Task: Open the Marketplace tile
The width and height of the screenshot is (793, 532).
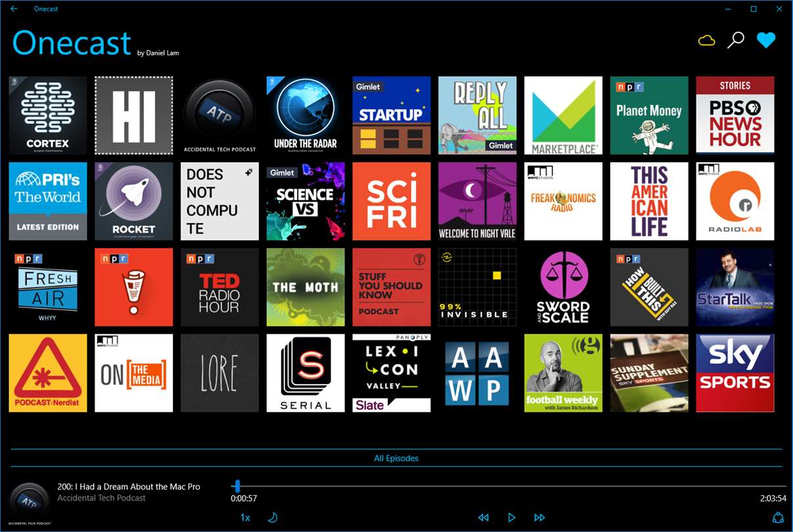Action: [564, 116]
